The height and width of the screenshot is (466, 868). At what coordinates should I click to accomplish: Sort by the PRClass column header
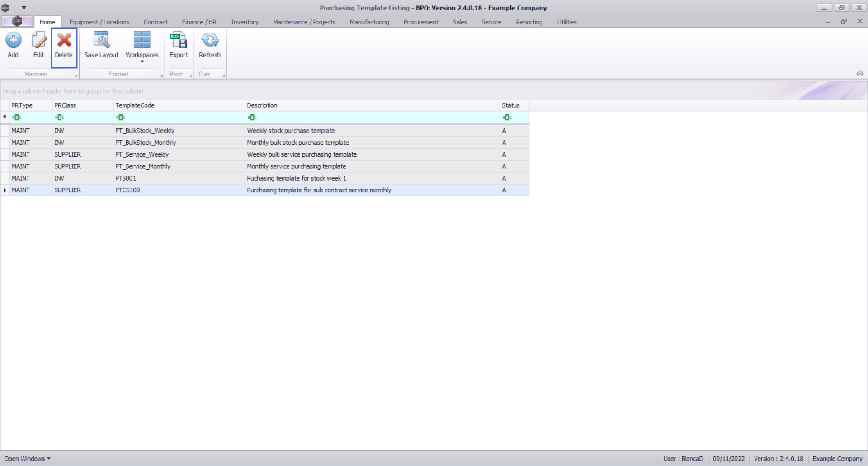[x=83, y=105]
